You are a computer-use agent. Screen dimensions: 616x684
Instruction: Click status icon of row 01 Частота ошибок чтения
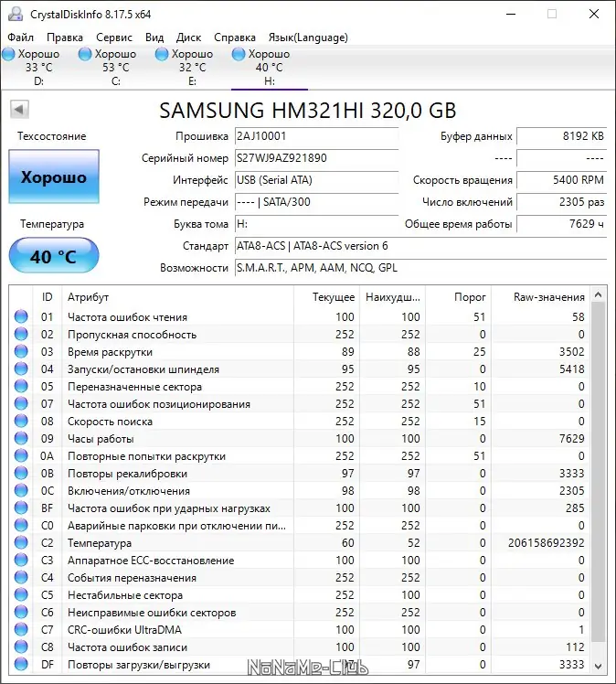click(21, 316)
